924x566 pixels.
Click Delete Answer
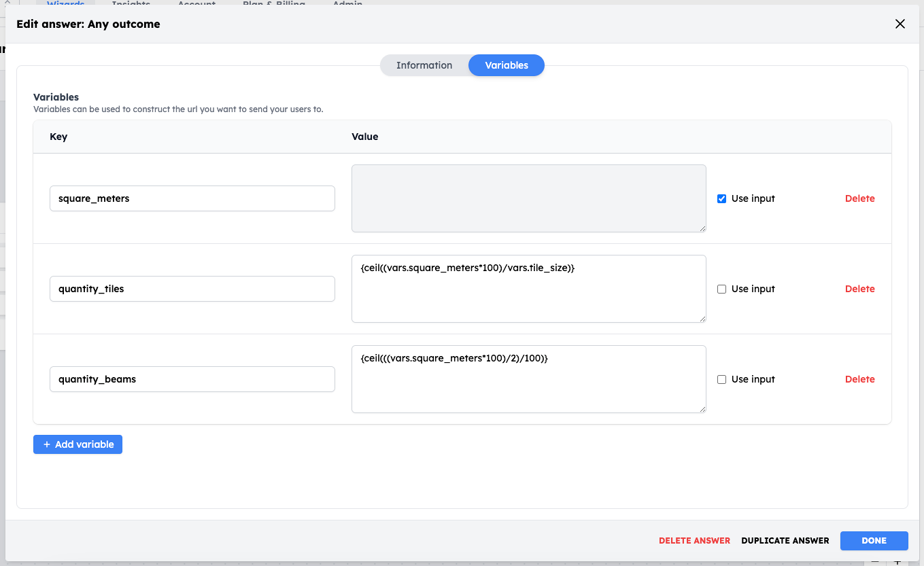[694, 541]
